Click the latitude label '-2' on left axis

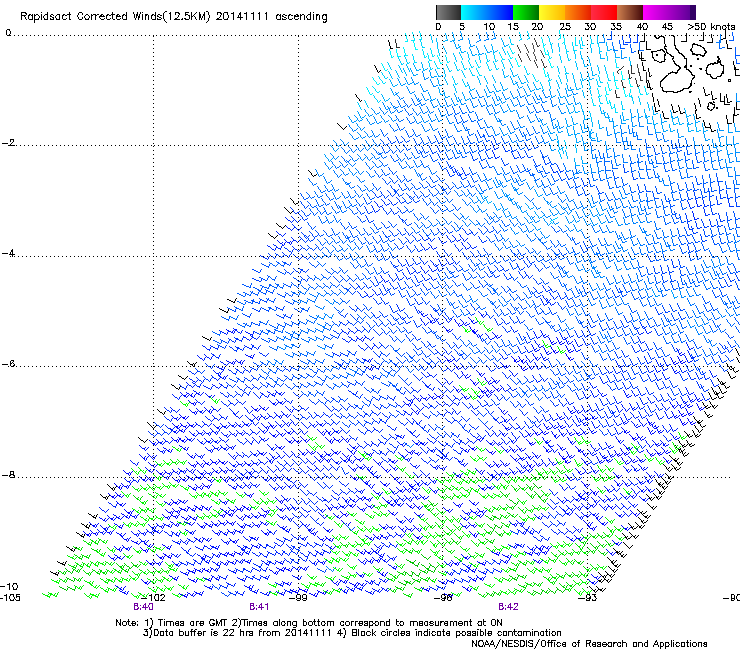click(x=8, y=143)
